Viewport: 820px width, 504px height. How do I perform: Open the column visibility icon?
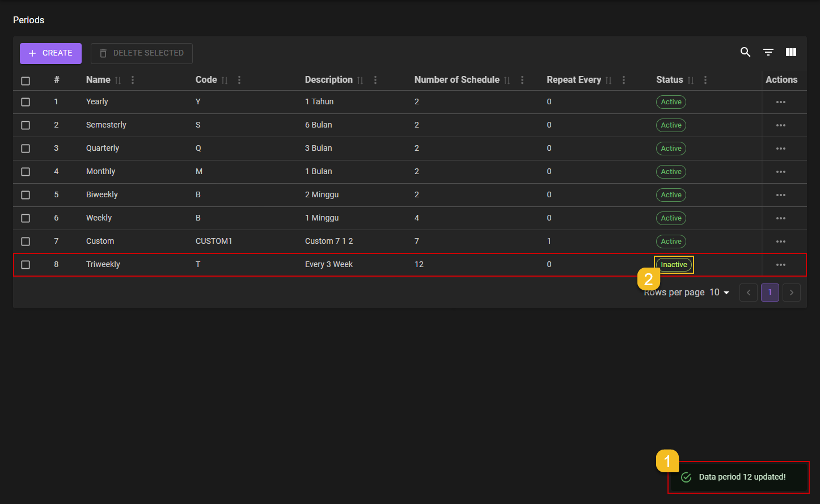click(x=791, y=52)
